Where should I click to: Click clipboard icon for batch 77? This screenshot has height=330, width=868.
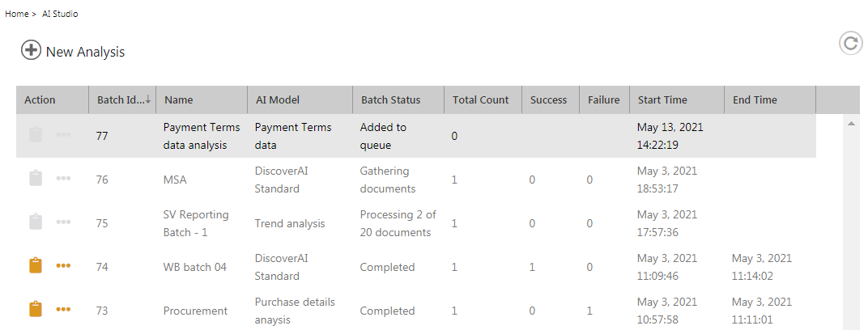35,135
